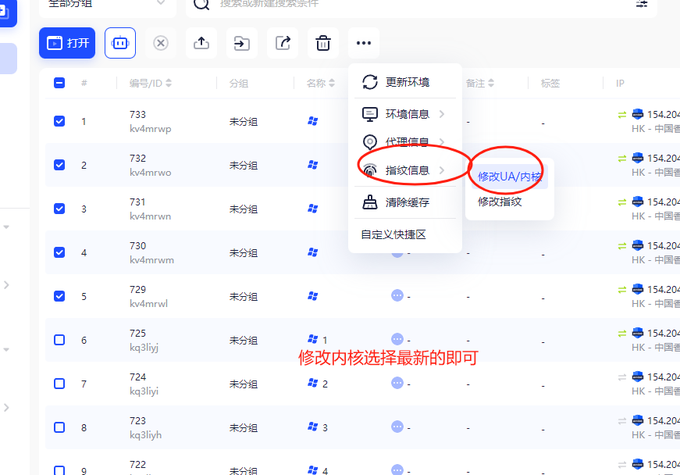The height and width of the screenshot is (475, 680).
Task: Click the blue 打开 open button
Action: pos(67,43)
